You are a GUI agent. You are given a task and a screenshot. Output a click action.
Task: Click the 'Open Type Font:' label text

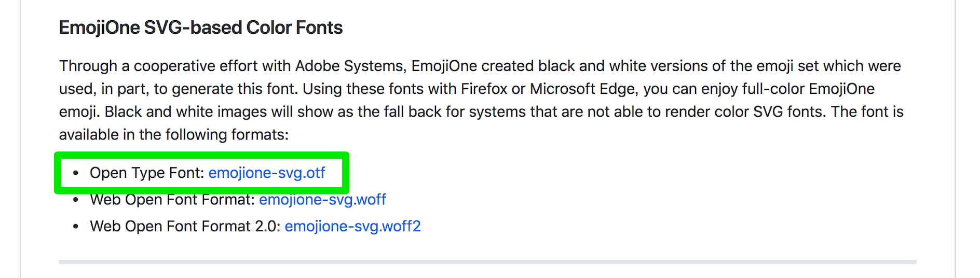coord(146,173)
